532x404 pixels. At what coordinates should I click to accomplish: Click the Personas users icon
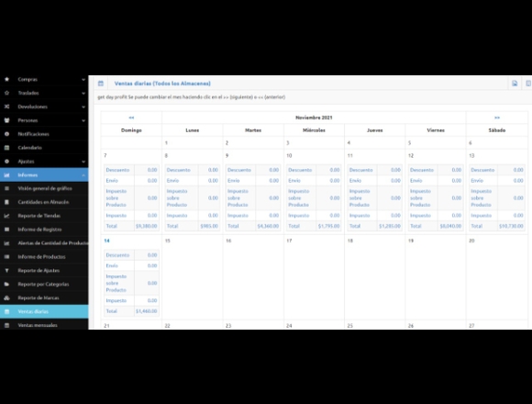(x=6, y=120)
